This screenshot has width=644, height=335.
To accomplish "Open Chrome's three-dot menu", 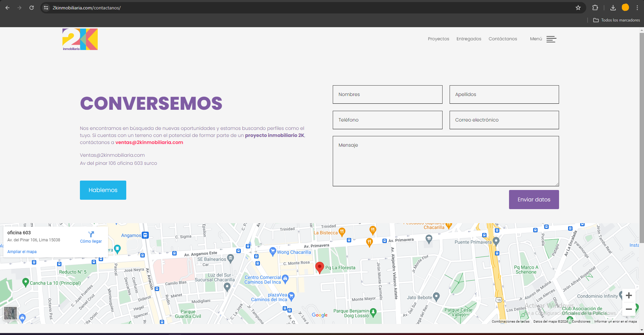I will point(637,8).
